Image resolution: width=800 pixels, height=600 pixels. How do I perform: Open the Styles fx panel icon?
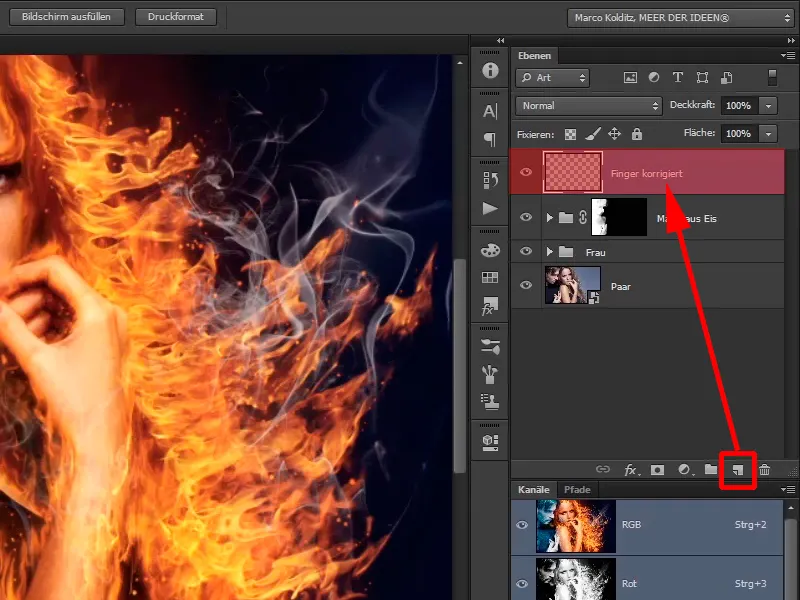[490, 306]
